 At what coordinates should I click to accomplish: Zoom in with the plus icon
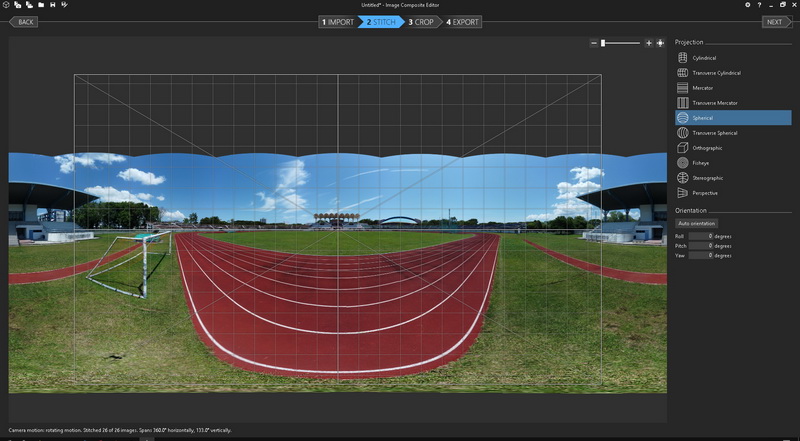(648, 43)
